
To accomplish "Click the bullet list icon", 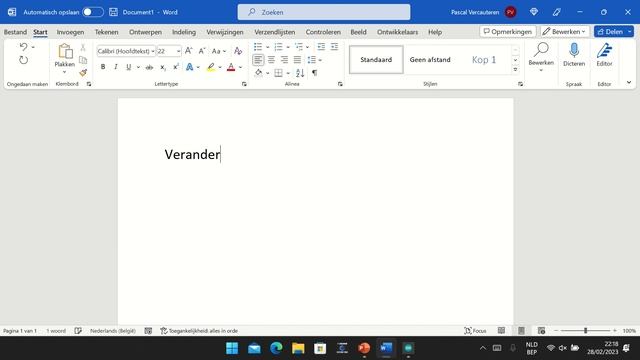I will tap(258, 47).
